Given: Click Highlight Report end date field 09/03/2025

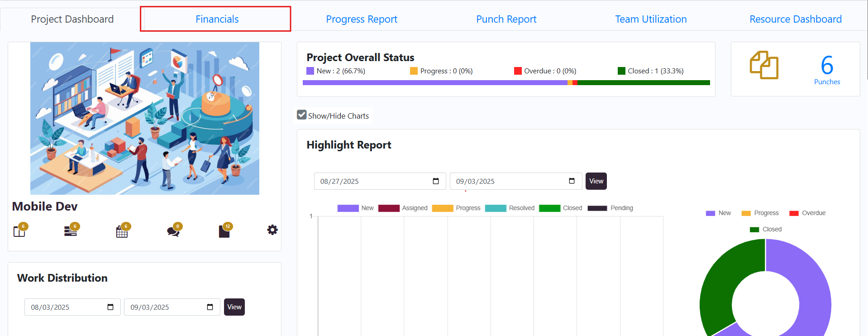Looking at the screenshot, I should pyautogui.click(x=515, y=181).
